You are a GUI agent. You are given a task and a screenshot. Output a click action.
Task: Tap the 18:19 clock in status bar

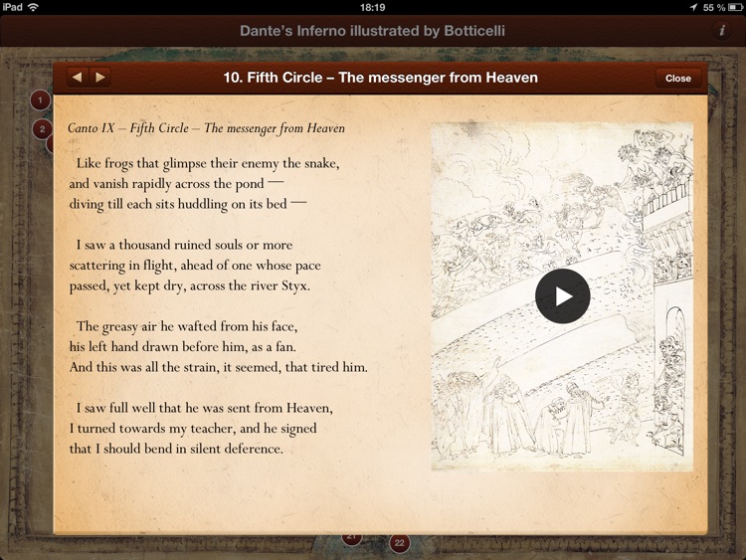click(x=373, y=7)
